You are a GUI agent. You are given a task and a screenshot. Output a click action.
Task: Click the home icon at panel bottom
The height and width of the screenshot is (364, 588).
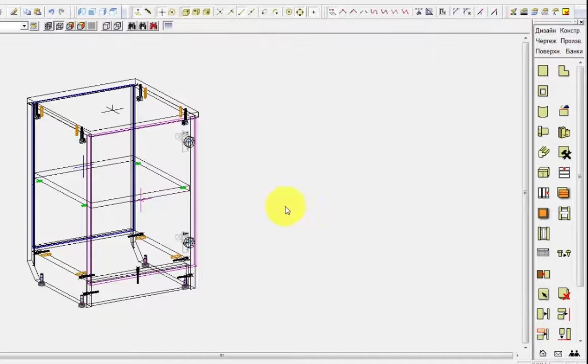click(543, 354)
